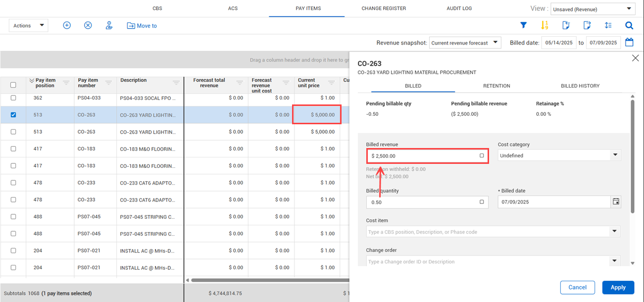This screenshot has width=644, height=302.
Task: Uncheck the selected CO-263 row checkbox
Action: point(13,115)
